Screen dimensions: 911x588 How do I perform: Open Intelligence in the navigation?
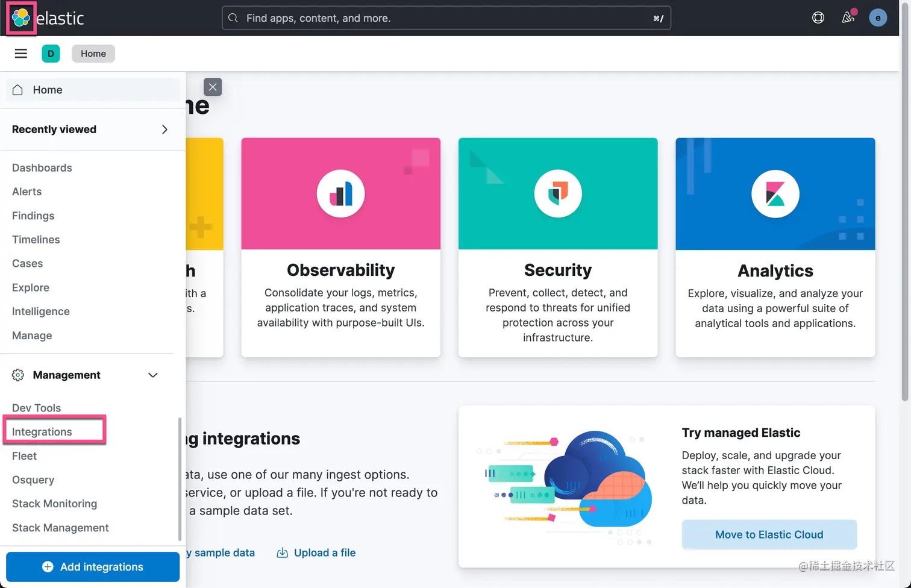click(41, 311)
